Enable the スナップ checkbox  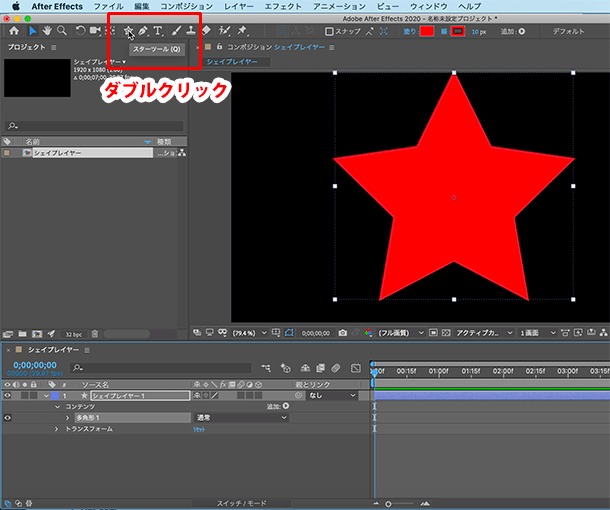point(329,31)
